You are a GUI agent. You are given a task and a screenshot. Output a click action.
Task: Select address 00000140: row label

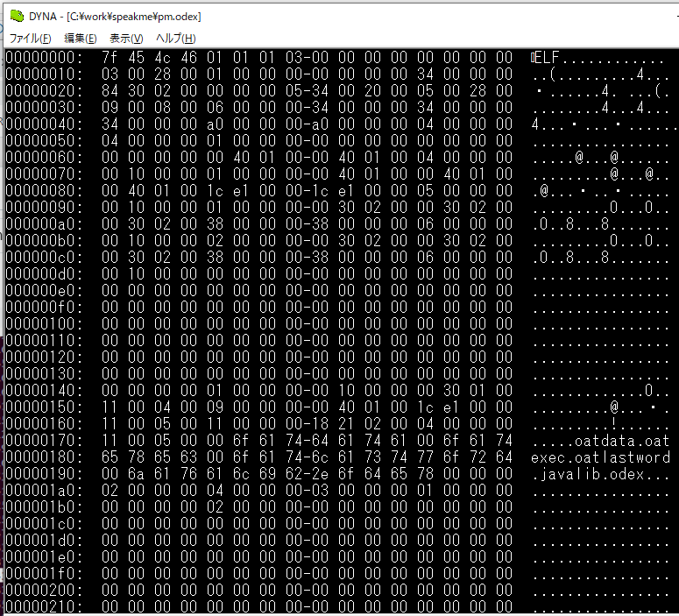point(44,390)
